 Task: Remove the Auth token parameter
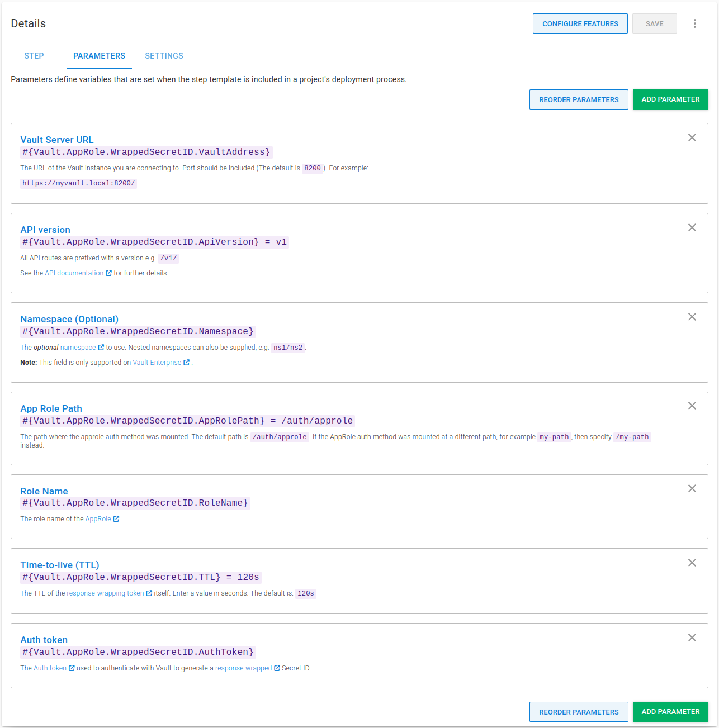(692, 638)
